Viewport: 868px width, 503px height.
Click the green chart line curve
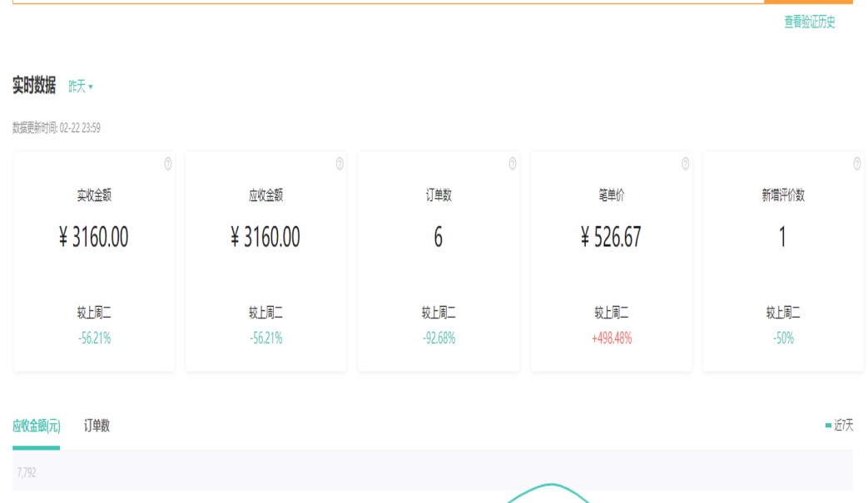[x=548, y=487]
